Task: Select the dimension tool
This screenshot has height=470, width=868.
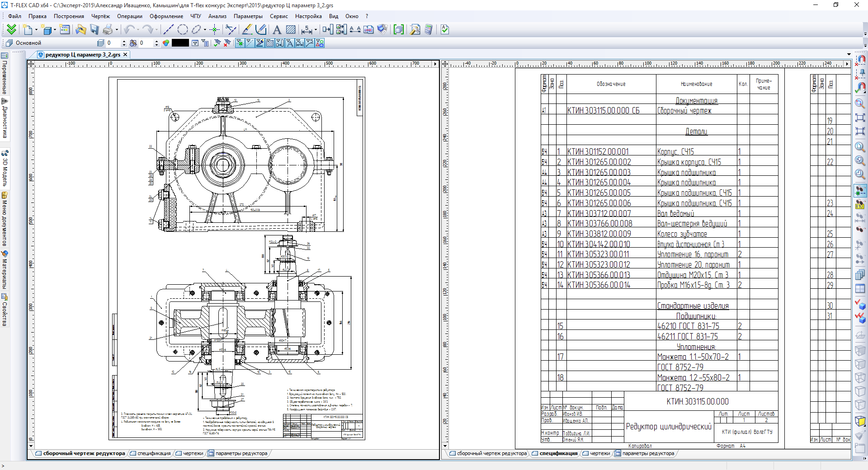Action: pyautogui.click(x=307, y=30)
